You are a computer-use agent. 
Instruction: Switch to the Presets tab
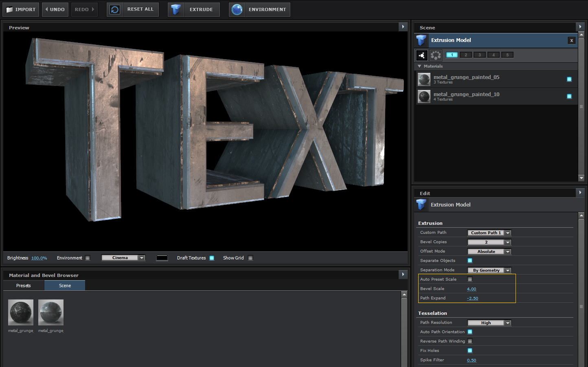24,286
